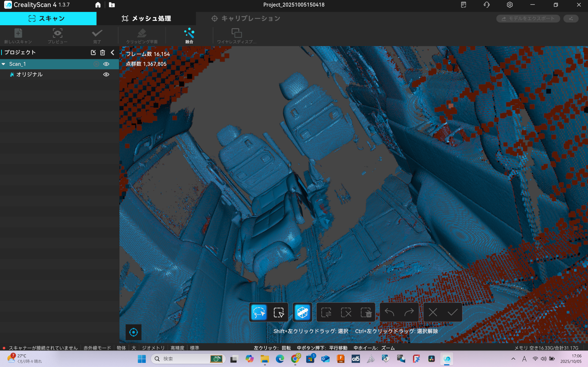Confirm the selection with the checkmark button
This screenshot has width=588, height=367.
click(452, 312)
